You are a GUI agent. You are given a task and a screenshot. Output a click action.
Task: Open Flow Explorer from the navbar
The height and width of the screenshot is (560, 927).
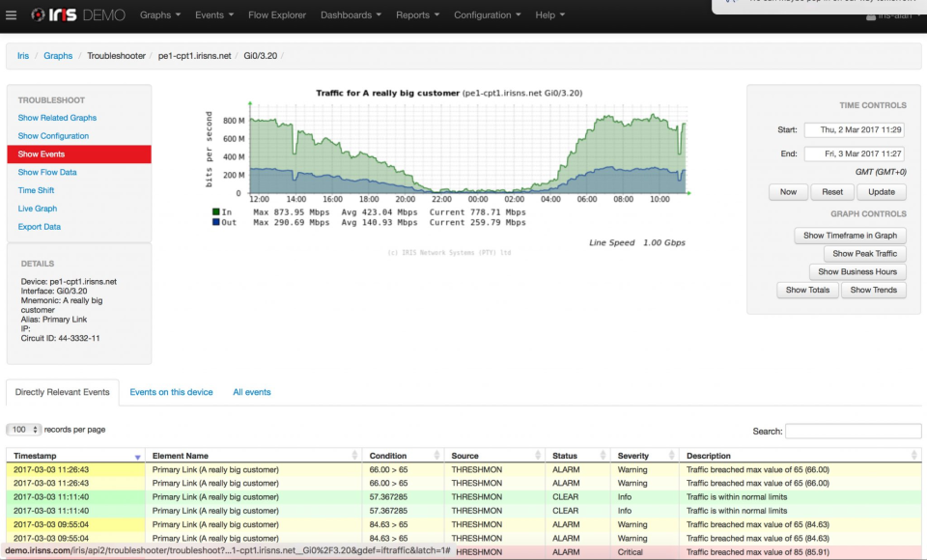[276, 14]
